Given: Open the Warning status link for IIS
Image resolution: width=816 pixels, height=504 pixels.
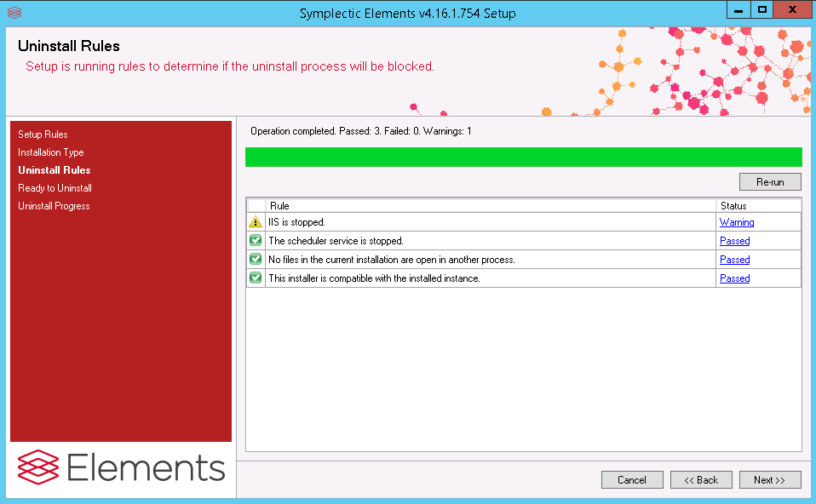Looking at the screenshot, I should 737,222.
